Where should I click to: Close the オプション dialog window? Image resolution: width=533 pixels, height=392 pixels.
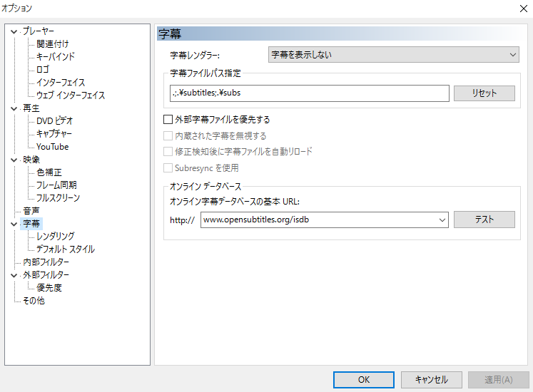[x=524, y=9]
